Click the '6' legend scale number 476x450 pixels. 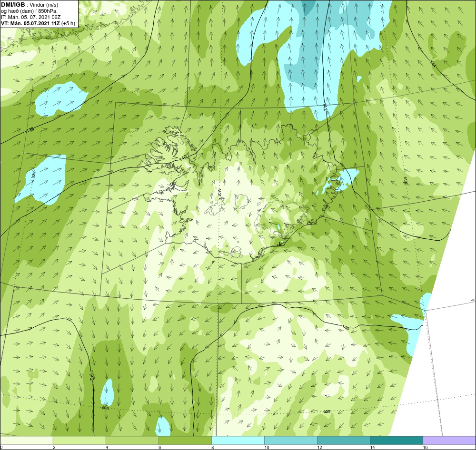tap(159, 447)
